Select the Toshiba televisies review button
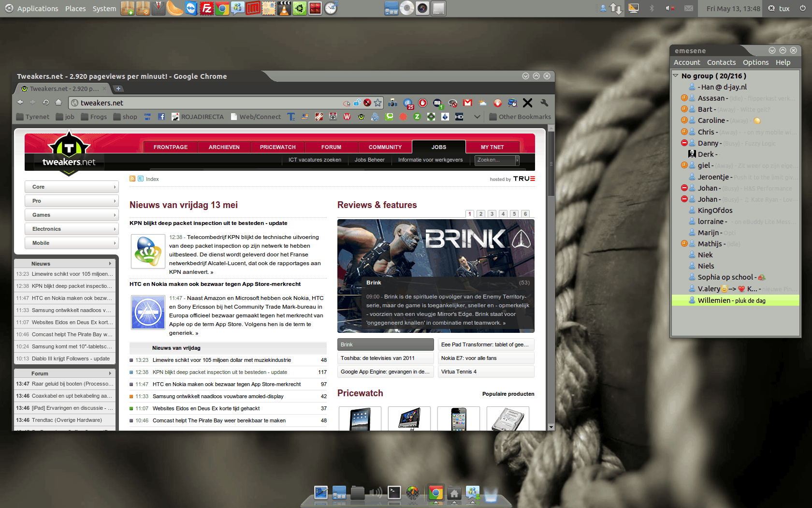The height and width of the screenshot is (508, 812). (385, 358)
